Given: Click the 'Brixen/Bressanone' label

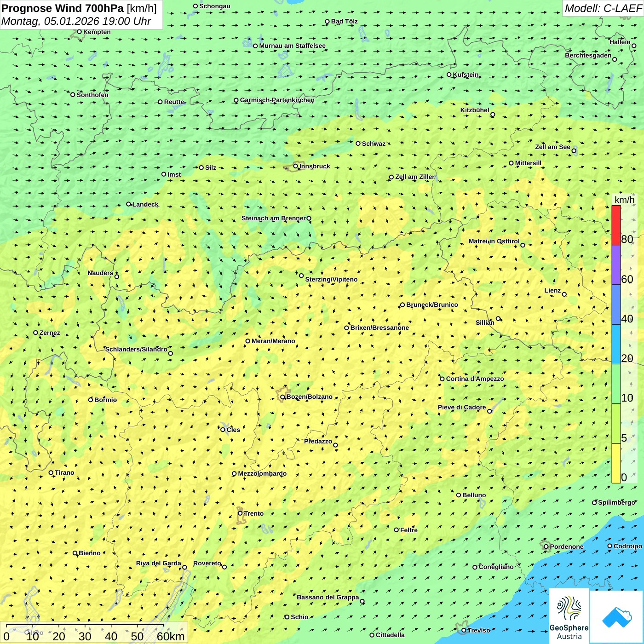Looking at the screenshot, I should tap(379, 328).
